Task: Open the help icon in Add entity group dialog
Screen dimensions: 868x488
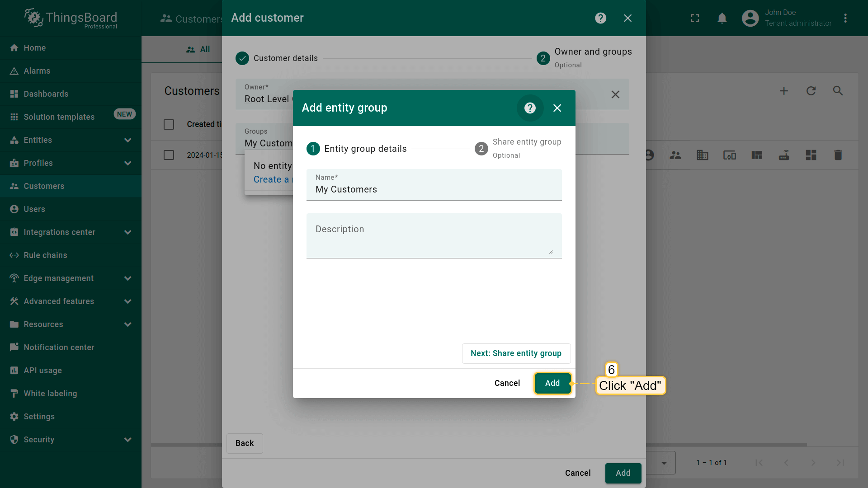Action: pos(530,108)
